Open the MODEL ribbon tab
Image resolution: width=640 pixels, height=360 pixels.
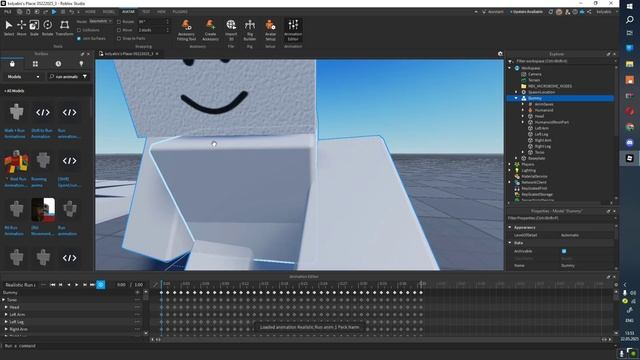point(109,12)
